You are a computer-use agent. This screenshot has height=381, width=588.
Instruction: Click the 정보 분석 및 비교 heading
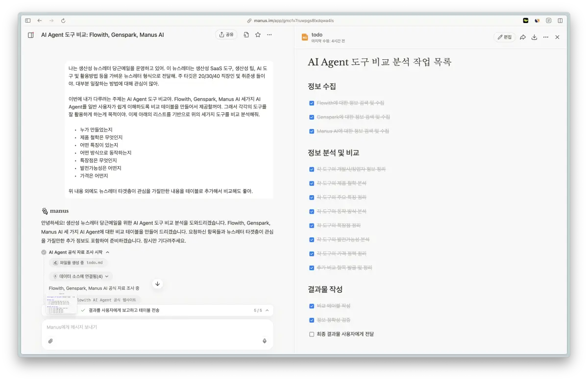point(334,152)
